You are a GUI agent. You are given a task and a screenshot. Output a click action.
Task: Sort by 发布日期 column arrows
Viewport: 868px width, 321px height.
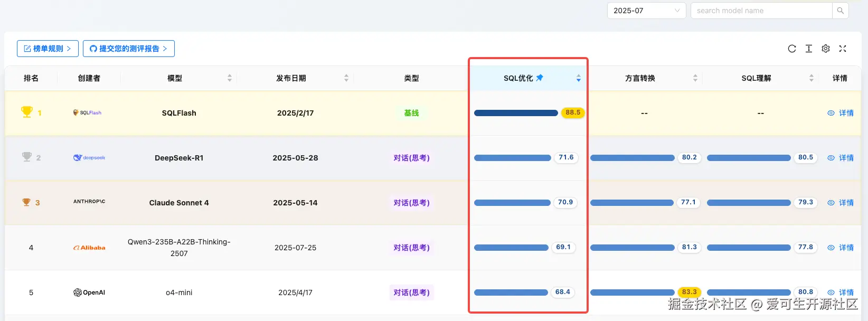[x=346, y=78]
